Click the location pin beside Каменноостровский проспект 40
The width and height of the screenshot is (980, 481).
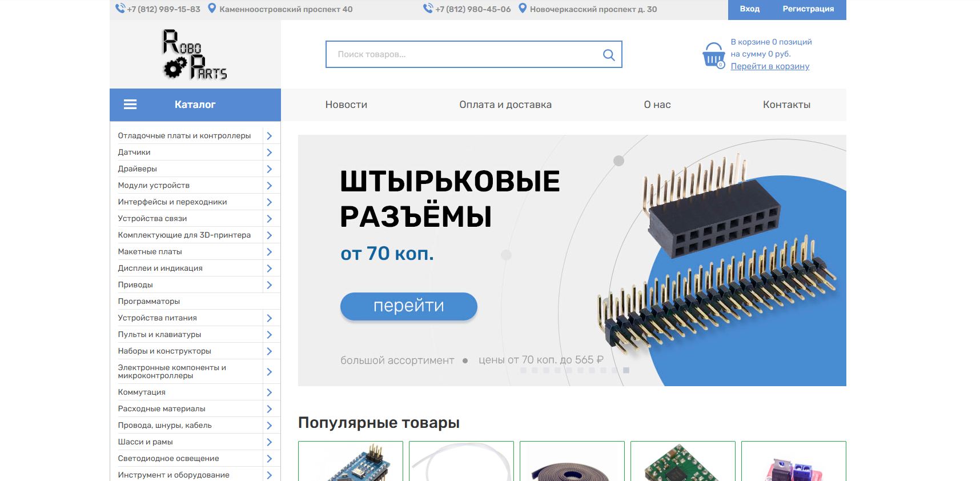pos(212,9)
